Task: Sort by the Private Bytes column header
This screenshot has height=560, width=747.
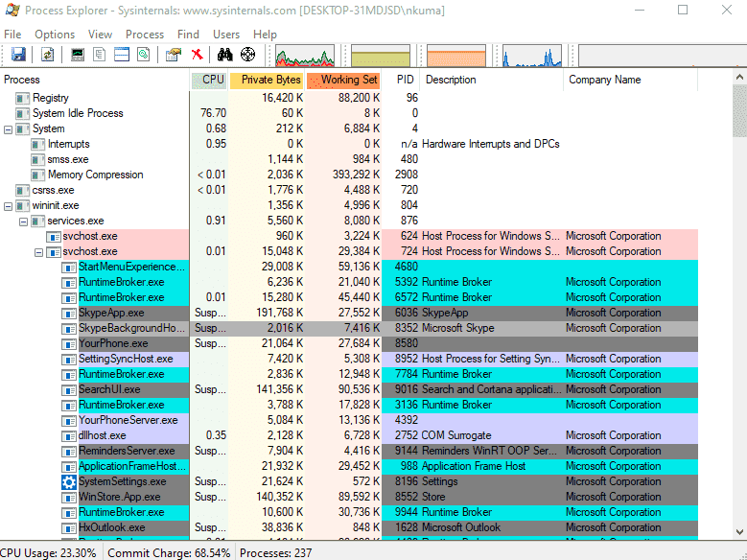Action: [266, 80]
